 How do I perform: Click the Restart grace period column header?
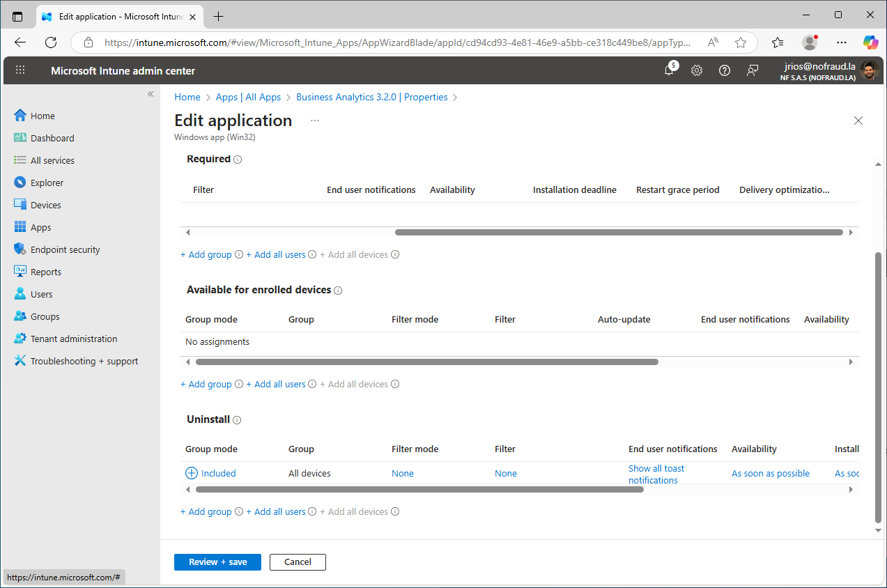(x=678, y=189)
